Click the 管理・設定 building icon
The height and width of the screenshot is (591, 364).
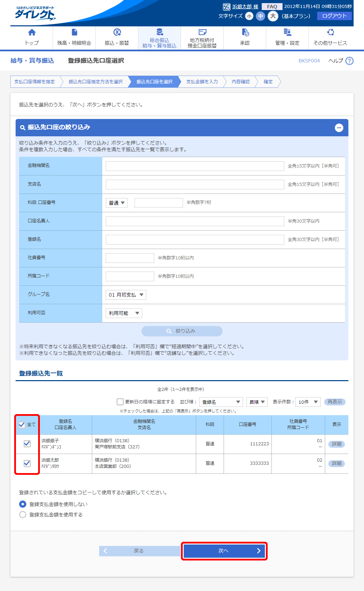tap(287, 33)
